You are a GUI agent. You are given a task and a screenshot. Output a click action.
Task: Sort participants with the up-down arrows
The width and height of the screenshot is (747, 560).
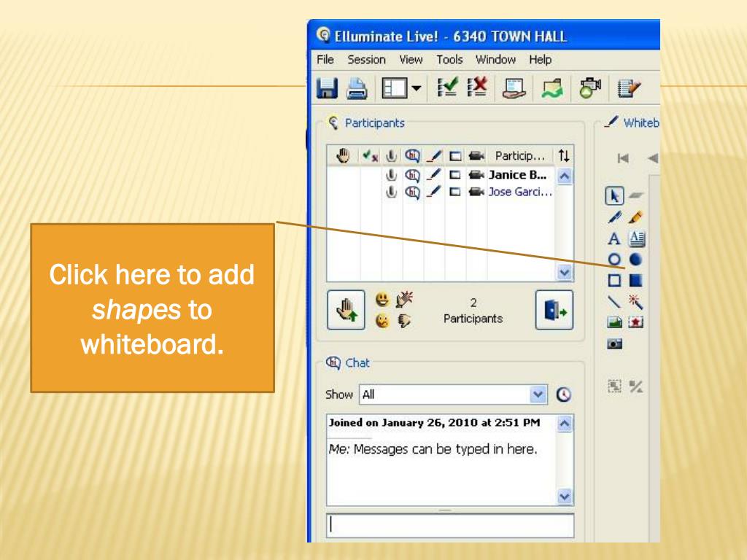(x=564, y=156)
